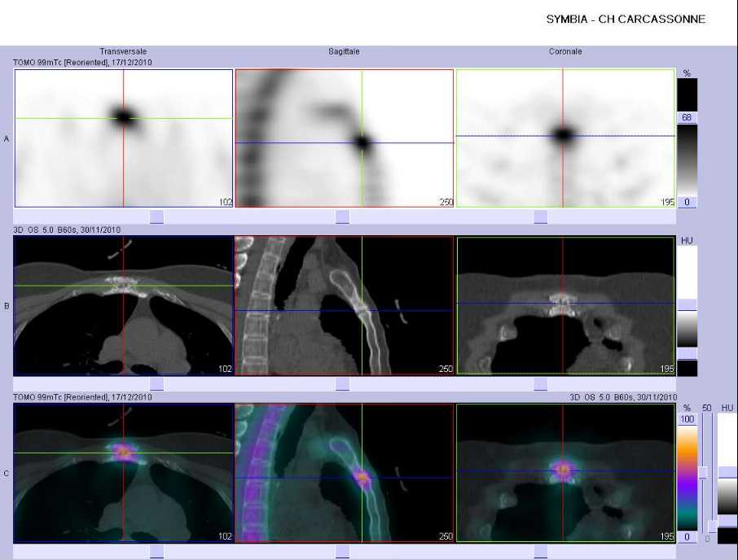The height and width of the screenshot is (560, 738).
Task: Select the row C fused coronal view
Action: (x=566, y=473)
